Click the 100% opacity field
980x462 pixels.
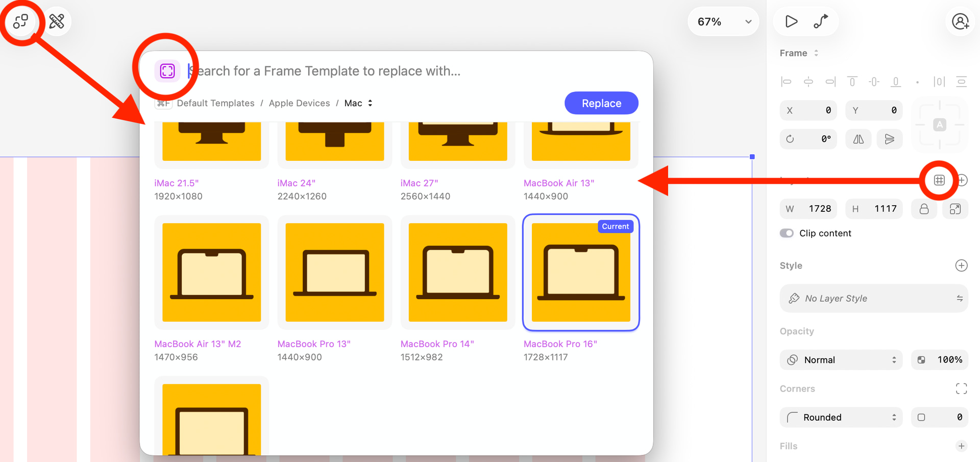[940, 360]
